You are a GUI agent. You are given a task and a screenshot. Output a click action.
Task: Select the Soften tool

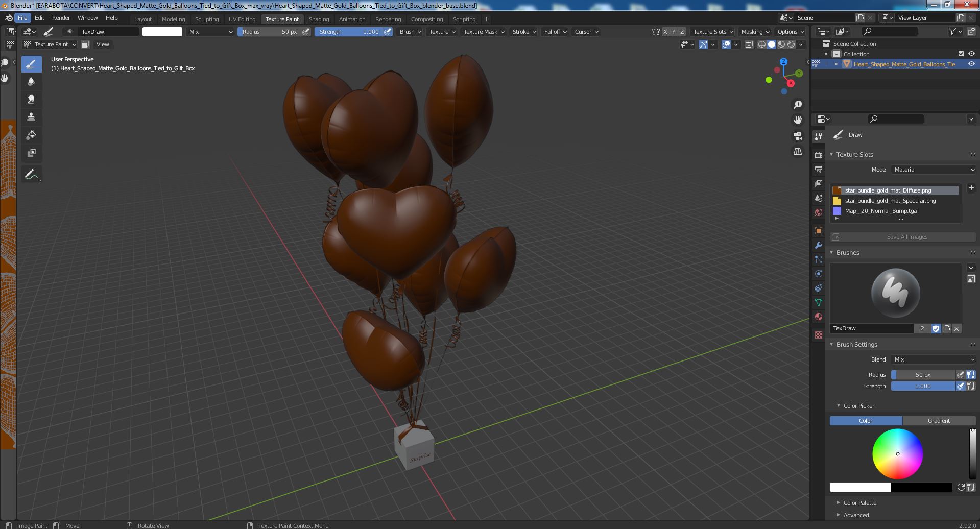tap(31, 82)
